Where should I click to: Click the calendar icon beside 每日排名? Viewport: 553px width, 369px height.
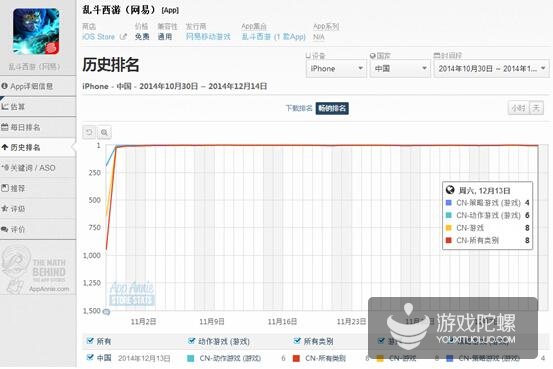click(x=5, y=127)
